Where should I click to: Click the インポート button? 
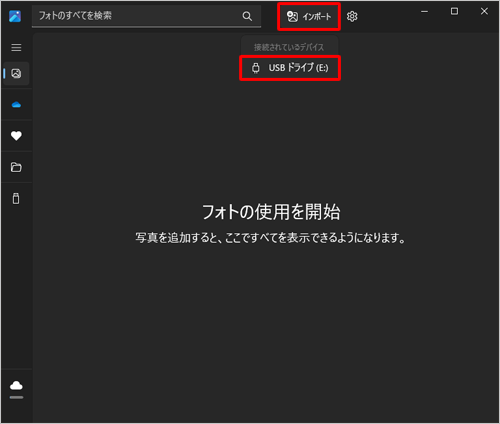[x=309, y=17]
